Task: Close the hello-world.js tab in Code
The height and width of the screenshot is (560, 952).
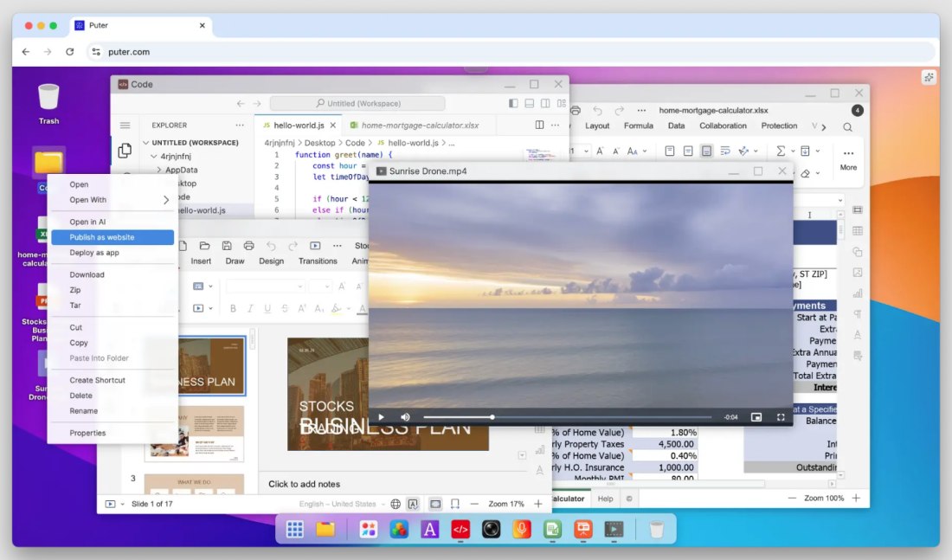Action: 332,126
